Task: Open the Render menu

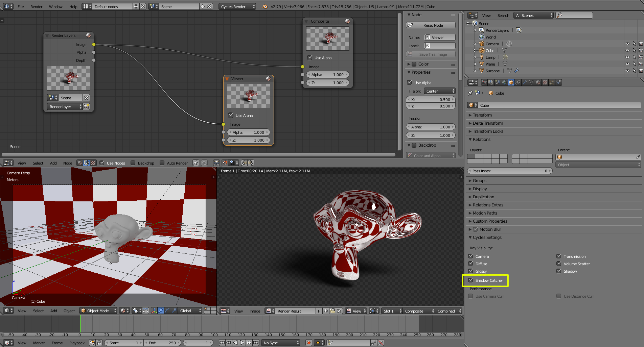Action: (x=36, y=6)
